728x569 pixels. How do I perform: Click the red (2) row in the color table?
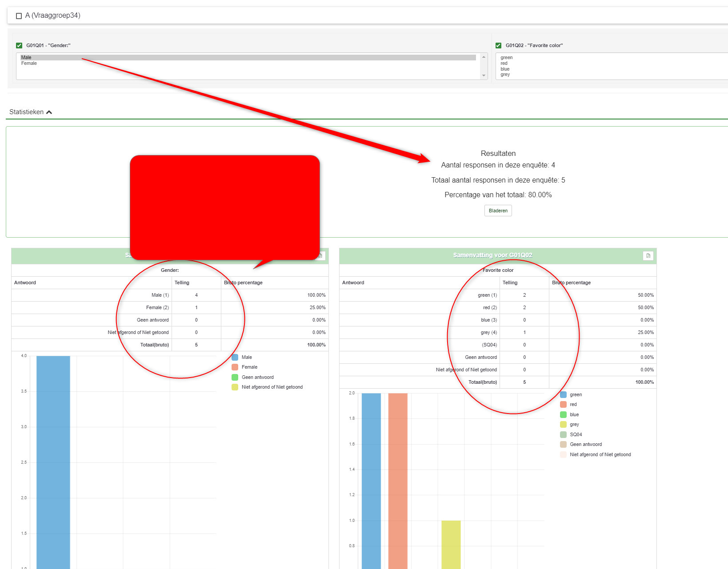[x=498, y=307]
